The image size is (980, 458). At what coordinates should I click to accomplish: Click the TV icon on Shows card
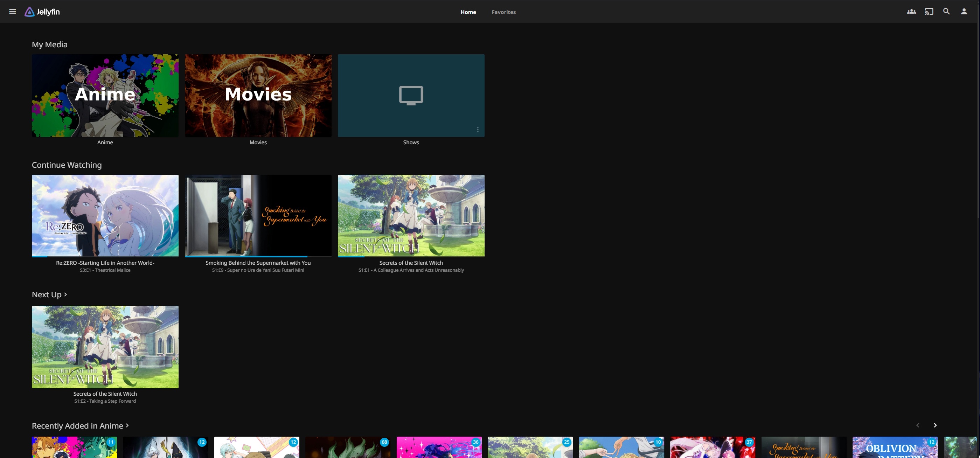tap(411, 95)
